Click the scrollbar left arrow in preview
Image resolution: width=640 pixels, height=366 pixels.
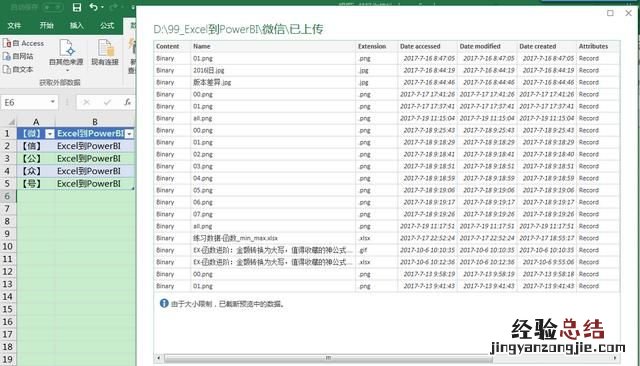(159, 358)
